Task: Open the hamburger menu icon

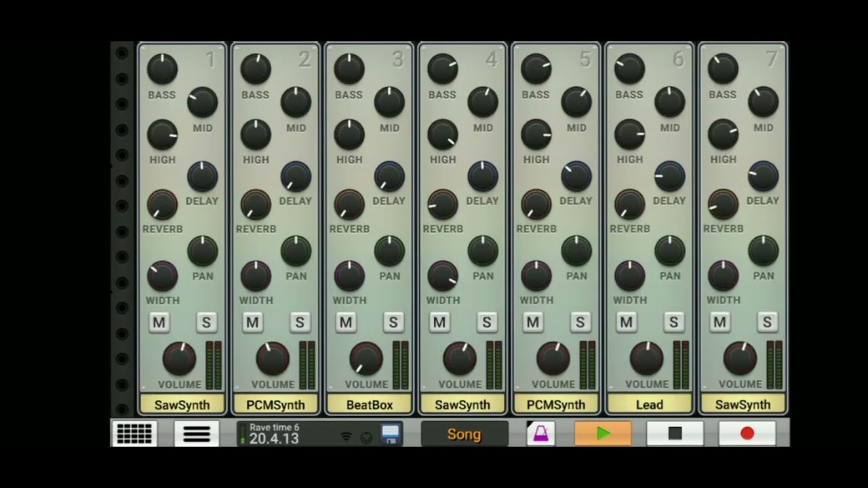Action: (197, 434)
